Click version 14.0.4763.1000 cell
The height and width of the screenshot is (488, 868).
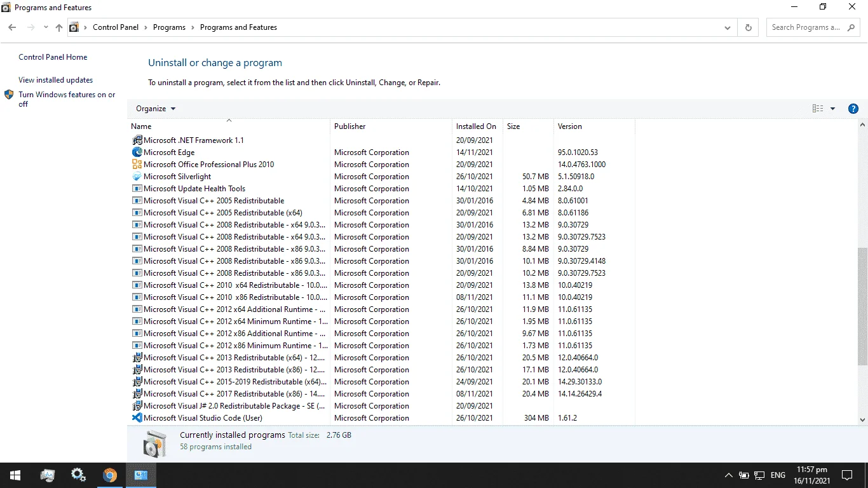point(581,165)
